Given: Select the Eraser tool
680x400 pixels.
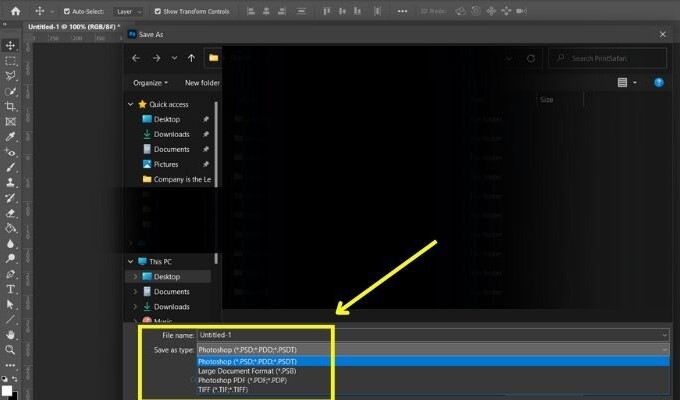Looking at the screenshot, I should (10, 213).
